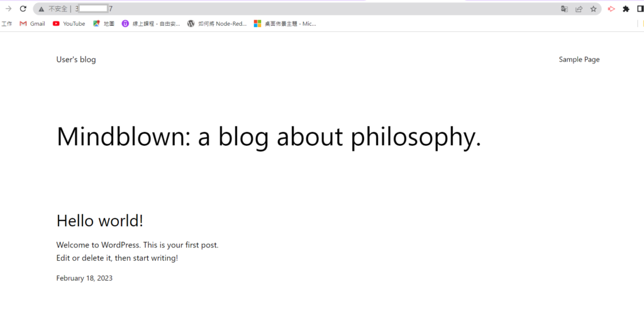
Task: Open the Microsoft 桌面佈景主題 bookmark
Action: pos(284,24)
